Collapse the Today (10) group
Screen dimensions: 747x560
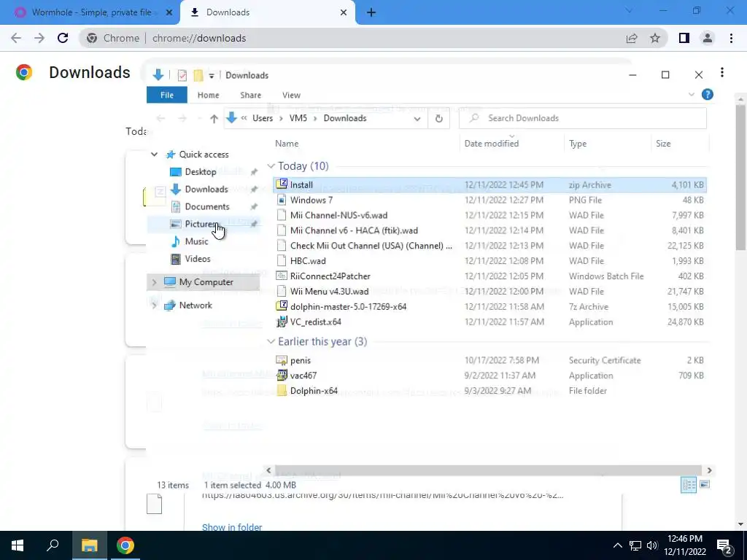coord(271,166)
